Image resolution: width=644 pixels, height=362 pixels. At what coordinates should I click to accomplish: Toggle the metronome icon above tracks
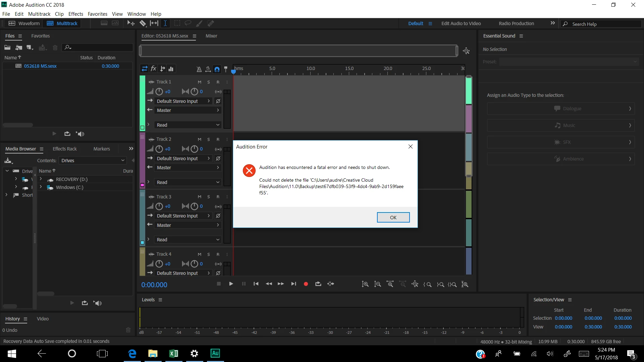199,69
